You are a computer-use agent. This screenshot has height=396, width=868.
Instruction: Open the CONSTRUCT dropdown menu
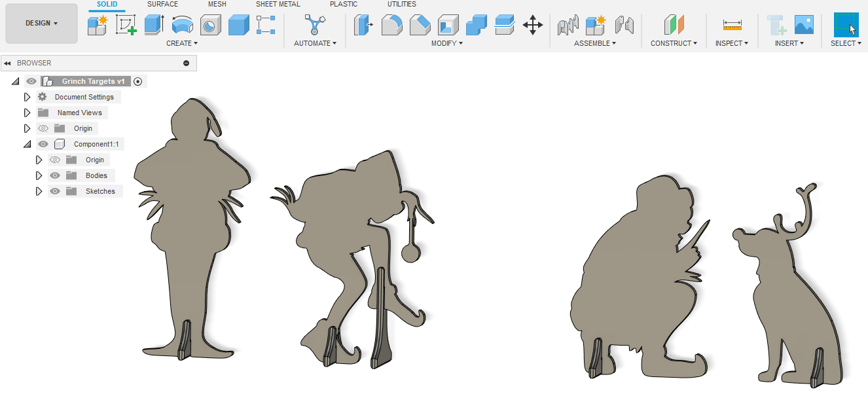pyautogui.click(x=674, y=43)
